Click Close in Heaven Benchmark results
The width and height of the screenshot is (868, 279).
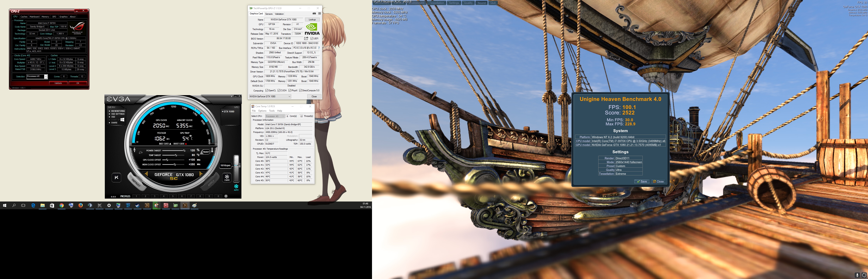point(658,182)
